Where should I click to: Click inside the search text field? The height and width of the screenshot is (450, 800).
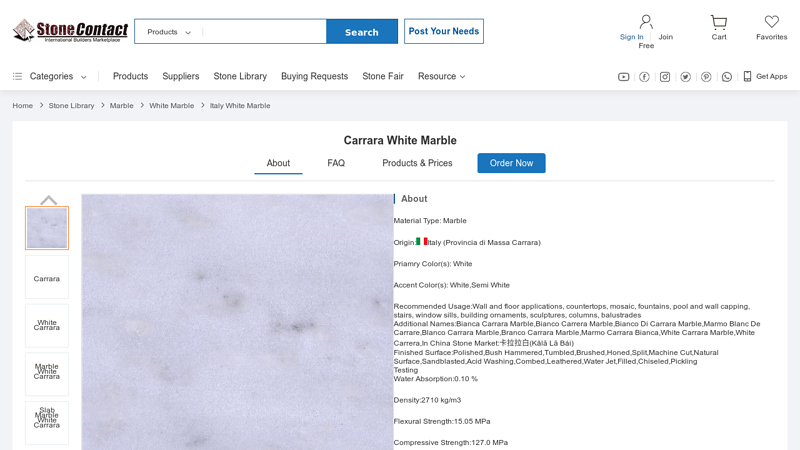point(264,32)
